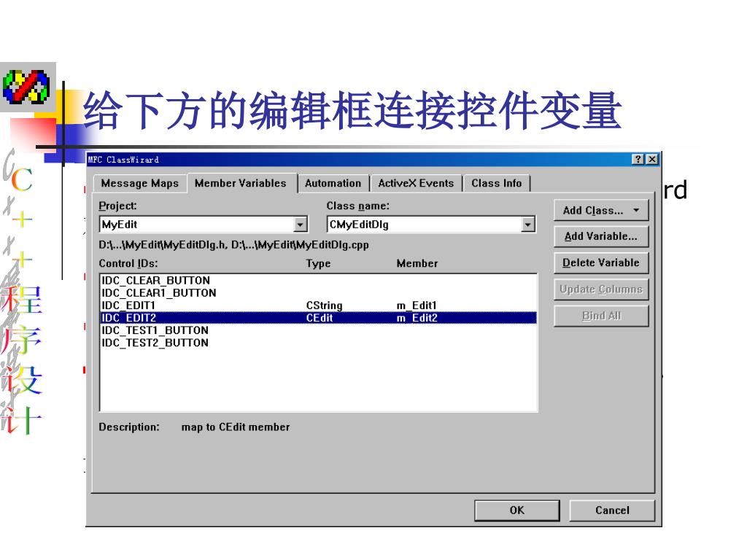Open the Class Info tab
747x560 pixels.
[x=496, y=183]
